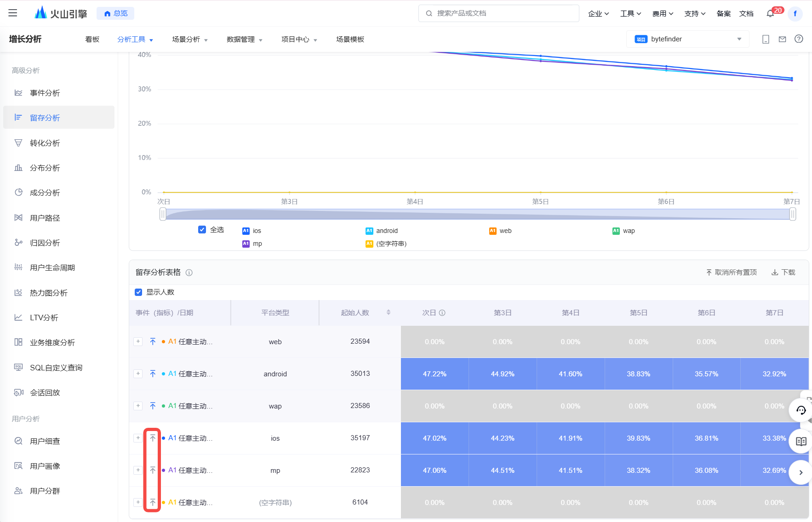Open the 分析工具 menu
This screenshot has height=522, width=812.
point(135,40)
